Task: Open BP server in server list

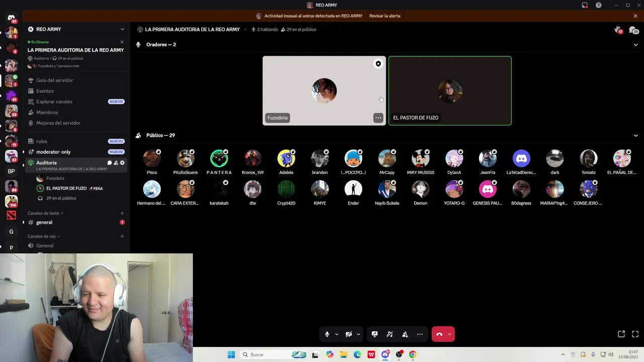Action: tap(12, 171)
